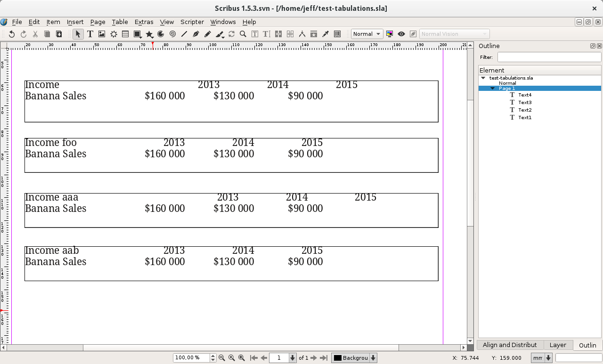Choose the Bezier Curve pen tool

[196, 34]
